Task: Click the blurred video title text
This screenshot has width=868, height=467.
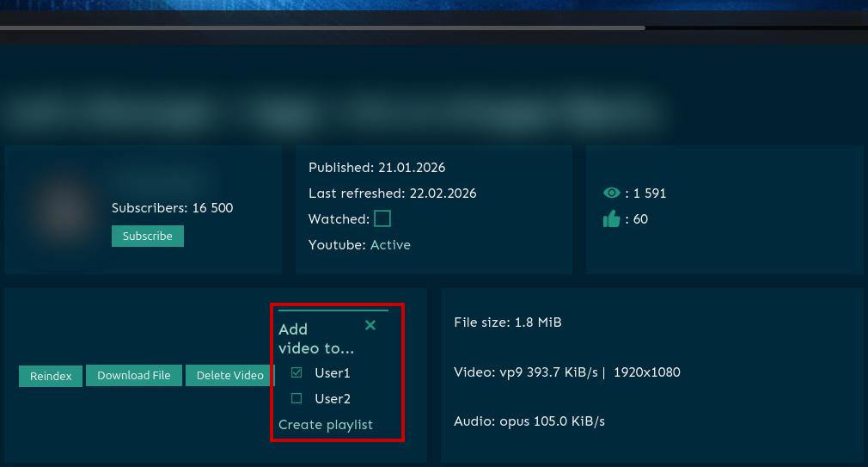Action: 335,110
